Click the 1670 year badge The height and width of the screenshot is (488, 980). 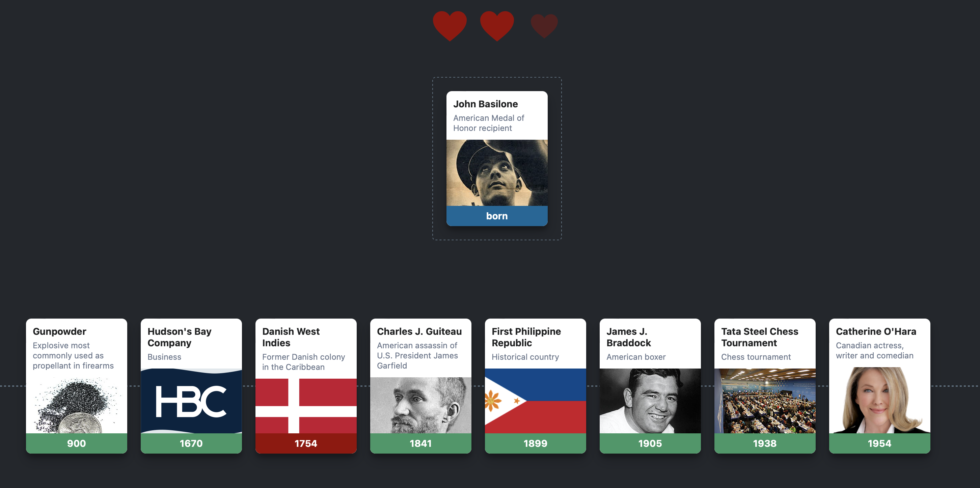pyautogui.click(x=191, y=444)
